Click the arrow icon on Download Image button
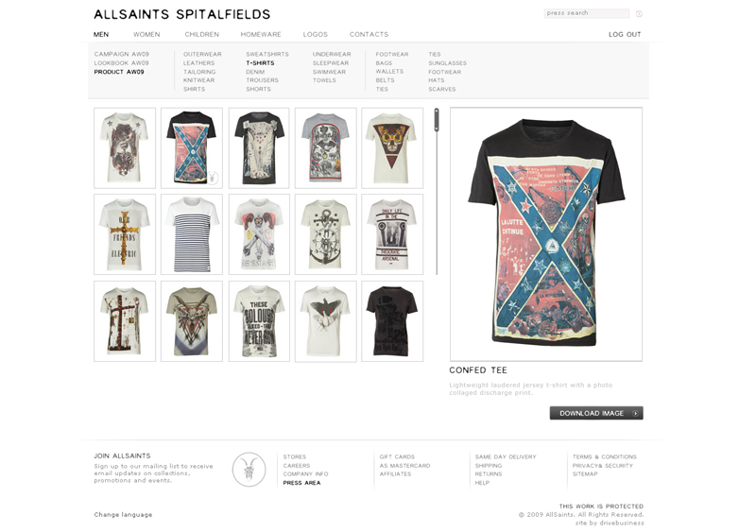This screenshot has width=756, height=532. [x=635, y=413]
